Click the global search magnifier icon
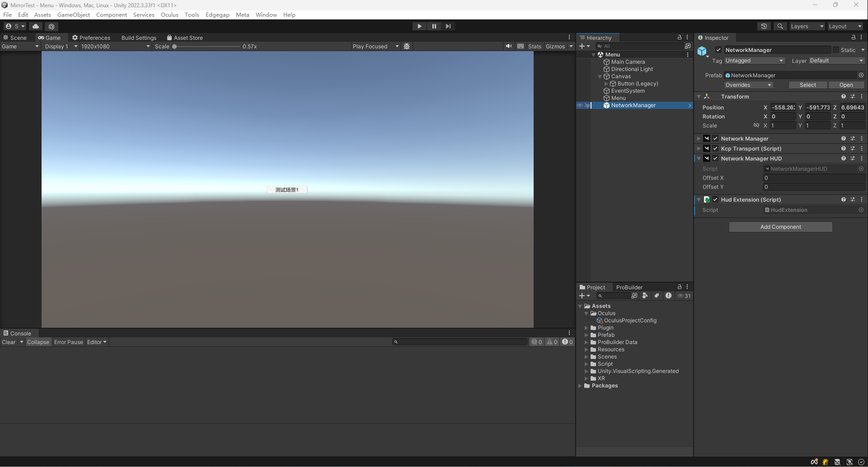The image size is (868, 467). click(x=780, y=26)
